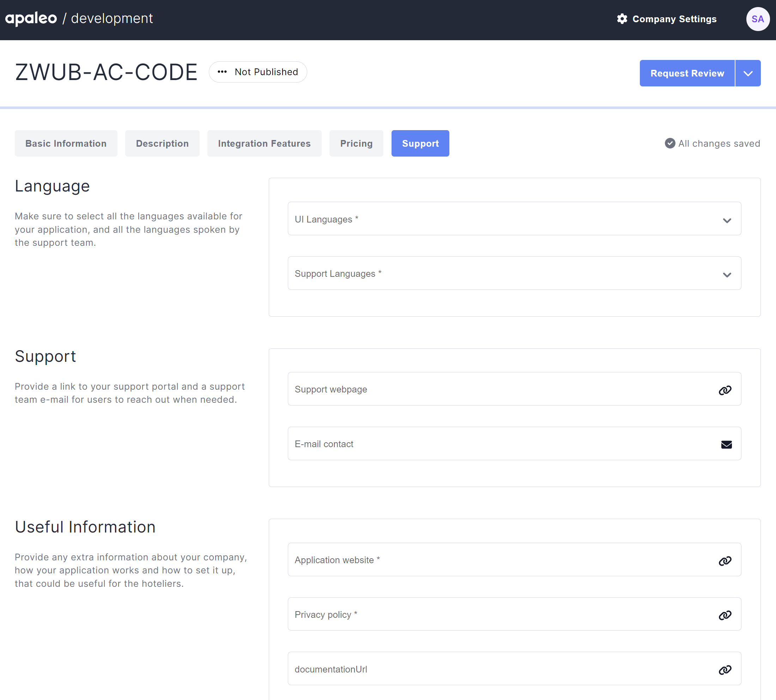
Task: Go to the Pricing tab
Action: 356,144
